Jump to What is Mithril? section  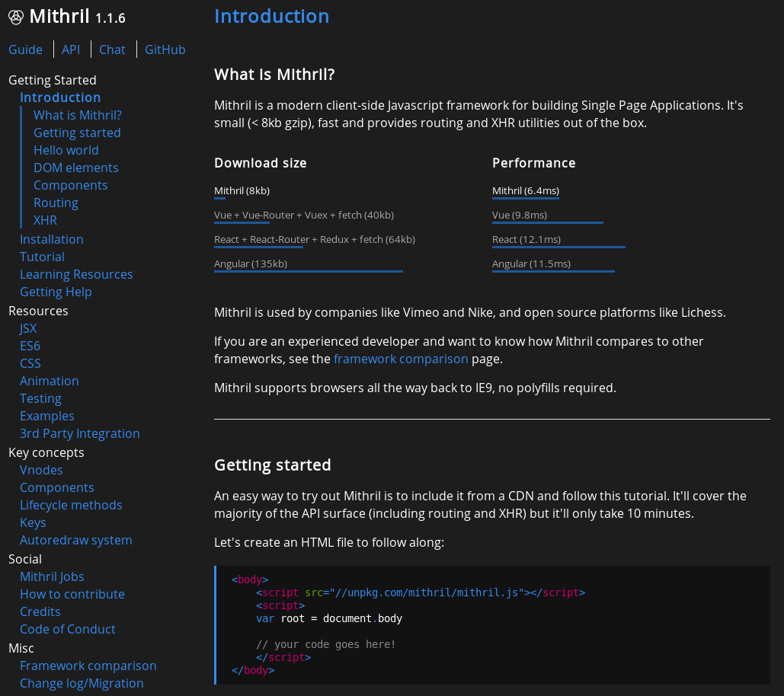click(78, 115)
